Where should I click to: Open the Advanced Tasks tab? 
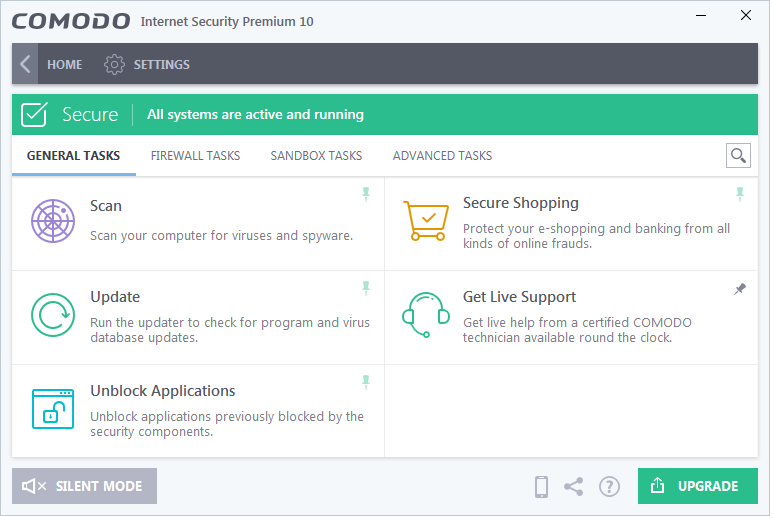pyautogui.click(x=442, y=156)
